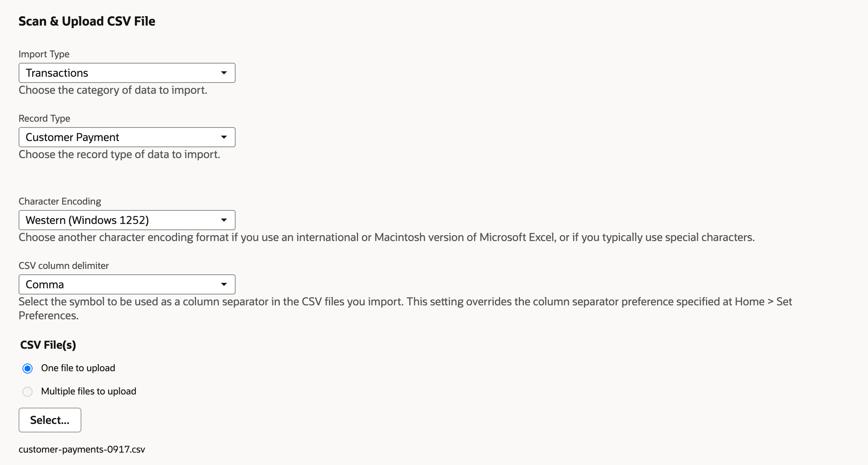The width and height of the screenshot is (868, 465).
Task: Click the help text about Macintosh version of Microsoft Excel
Action: point(387,237)
